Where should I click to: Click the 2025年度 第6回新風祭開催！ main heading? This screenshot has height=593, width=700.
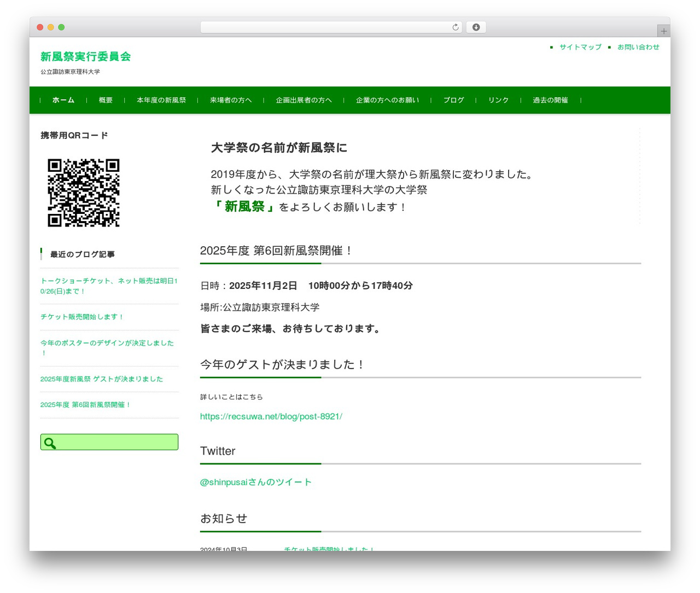[276, 251]
